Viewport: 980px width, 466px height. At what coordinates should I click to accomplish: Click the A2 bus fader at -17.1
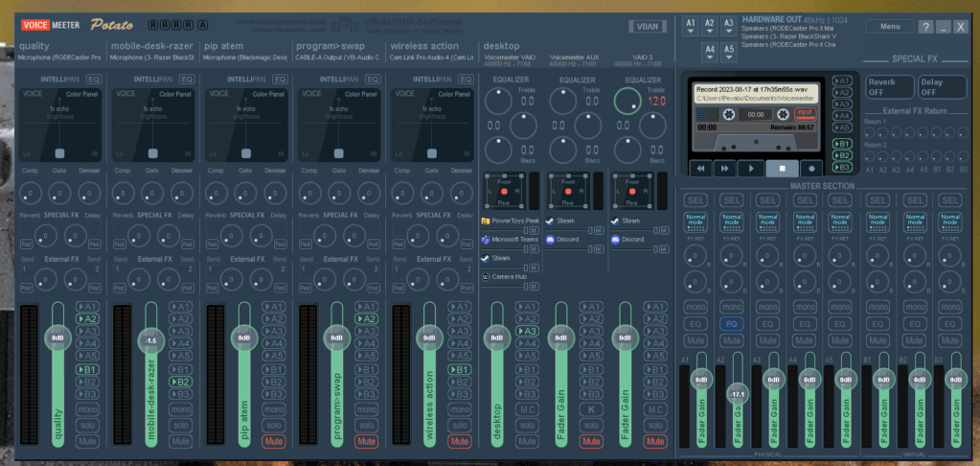[x=738, y=394]
